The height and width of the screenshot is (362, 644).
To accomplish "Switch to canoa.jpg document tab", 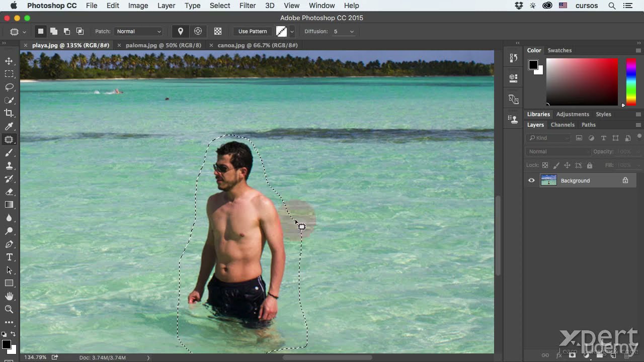I will tap(258, 45).
